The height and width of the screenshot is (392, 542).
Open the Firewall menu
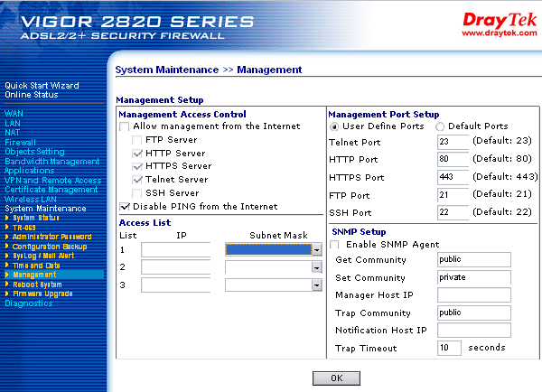tap(20, 142)
